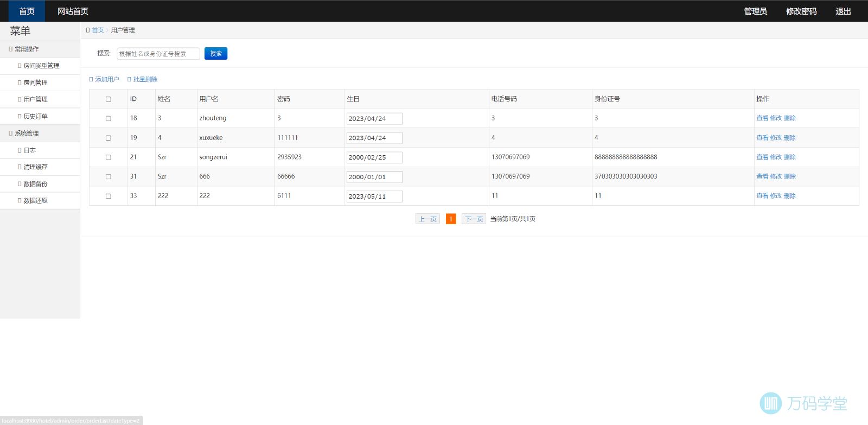This screenshot has height=425, width=868.
Task: Check the box for user ID 18
Action: point(108,118)
